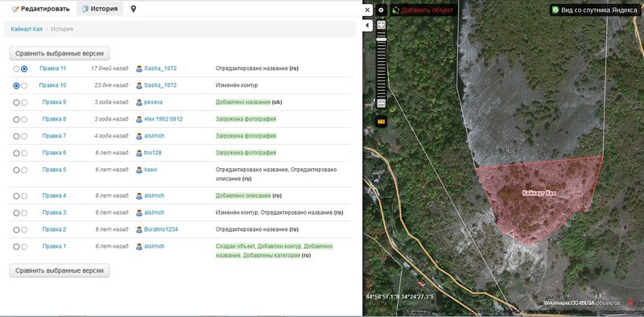644x317 pixels.
Task: Open the 'Alex 1962 0812' user profile link
Action: 163,119
